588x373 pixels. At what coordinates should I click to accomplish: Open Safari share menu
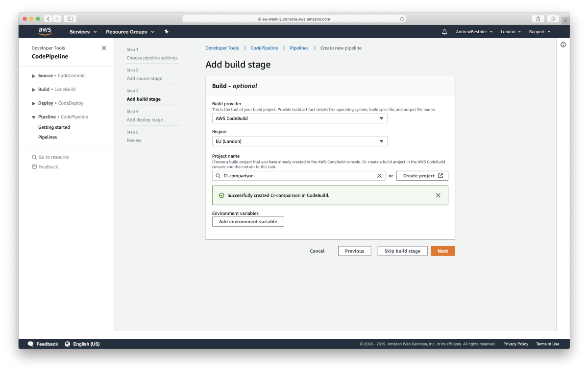(x=538, y=19)
